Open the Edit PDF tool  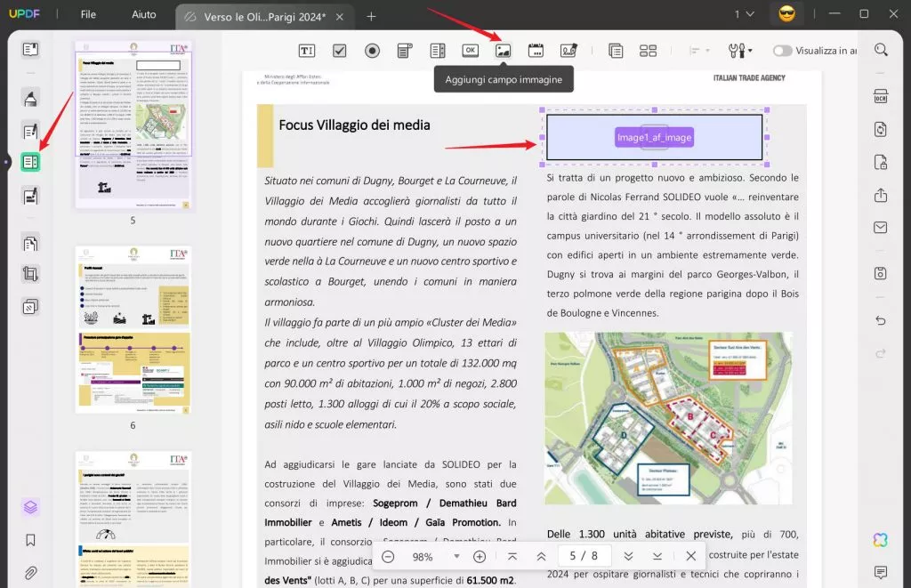(30, 132)
